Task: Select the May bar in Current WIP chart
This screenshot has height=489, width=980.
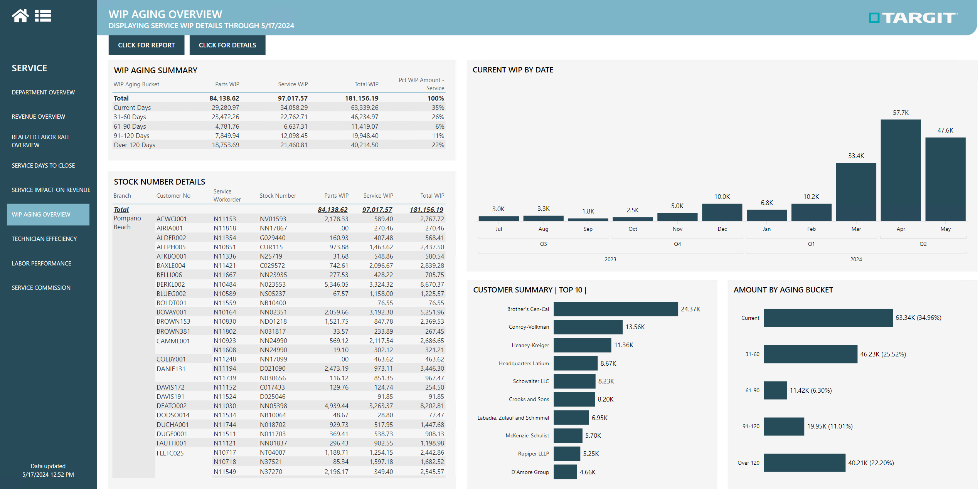Action: click(945, 179)
